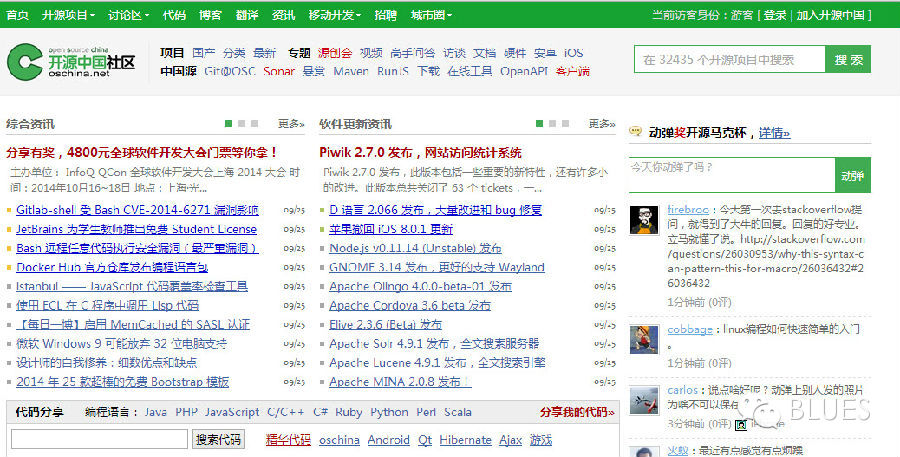Open 代码 in top navigation
Image resolution: width=900 pixels, height=457 pixels.
174,15
